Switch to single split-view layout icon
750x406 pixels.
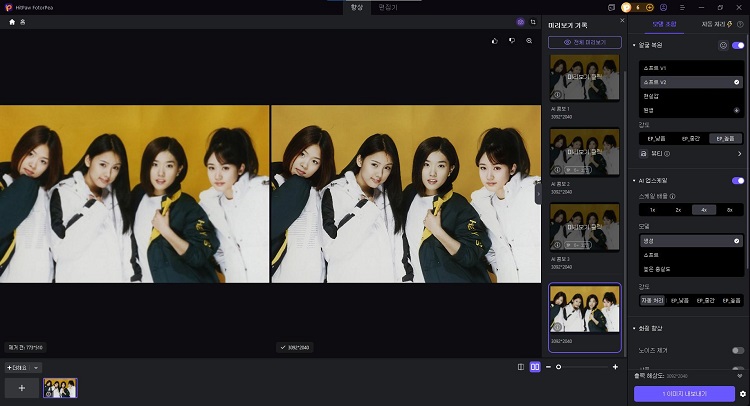521,367
